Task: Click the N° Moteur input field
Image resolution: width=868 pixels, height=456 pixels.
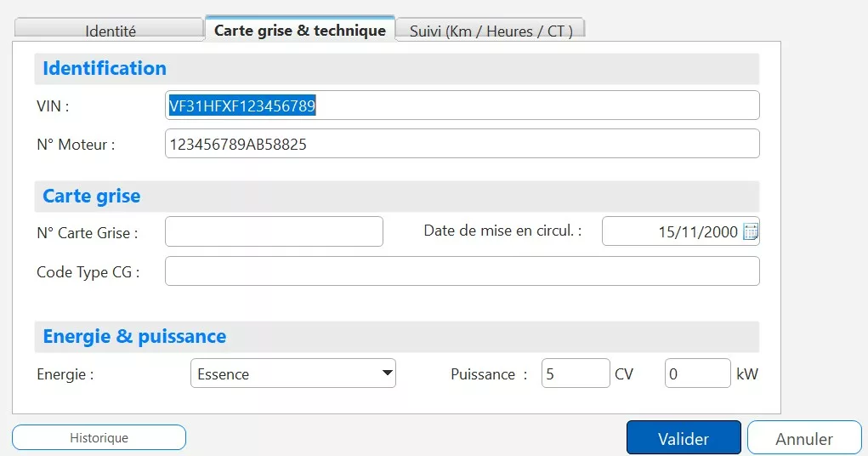Action: [462, 144]
